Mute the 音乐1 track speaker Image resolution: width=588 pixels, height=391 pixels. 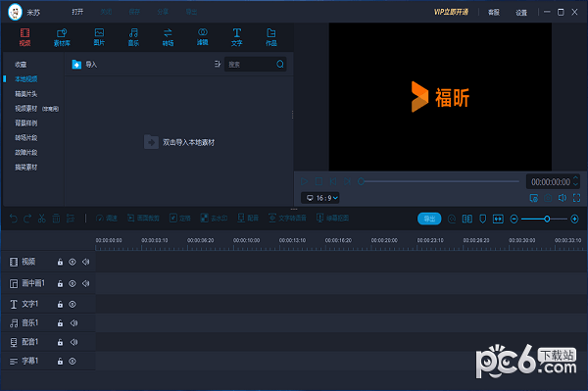click(73, 322)
